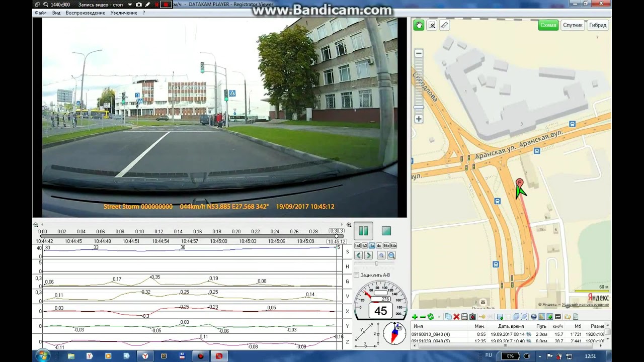Open the ? help menu
Image resolution: width=644 pixels, height=362 pixels.
coord(144,13)
